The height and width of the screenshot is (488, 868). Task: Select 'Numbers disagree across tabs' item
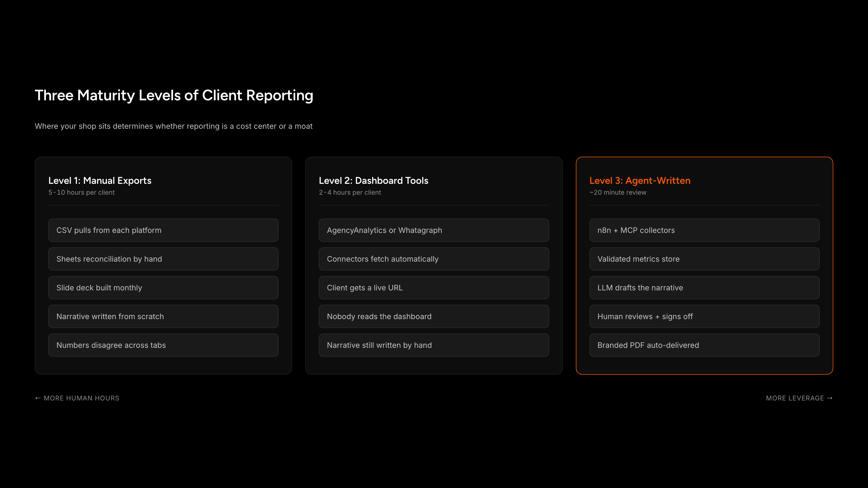pyautogui.click(x=163, y=345)
